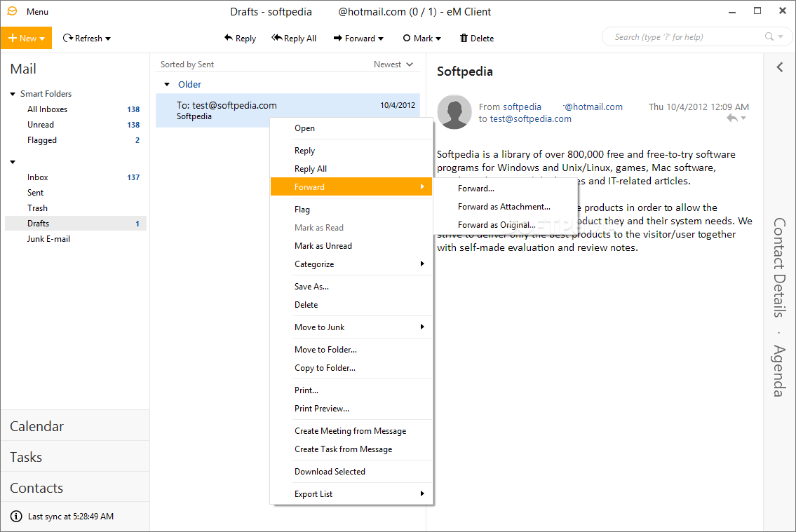This screenshot has height=532, width=796.
Task: Choose Move to Folder... option
Action: (351, 350)
